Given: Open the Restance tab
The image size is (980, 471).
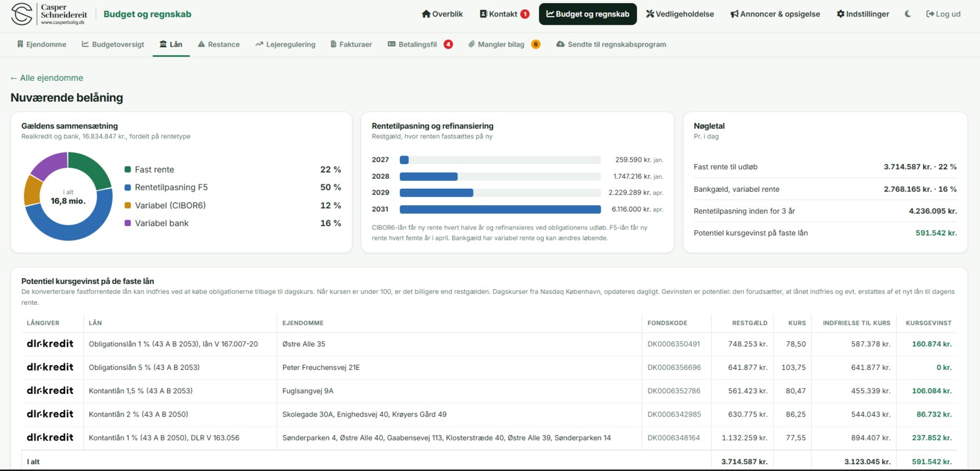Looking at the screenshot, I should [219, 45].
